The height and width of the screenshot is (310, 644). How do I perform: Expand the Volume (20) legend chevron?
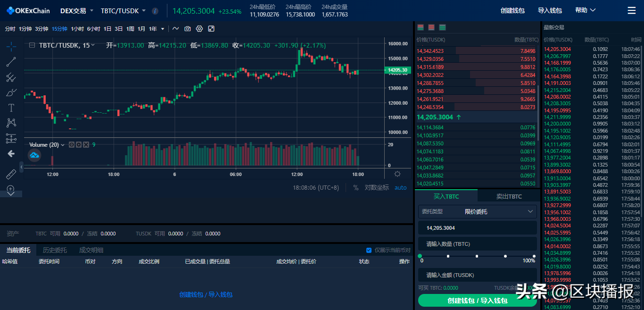pos(63,145)
